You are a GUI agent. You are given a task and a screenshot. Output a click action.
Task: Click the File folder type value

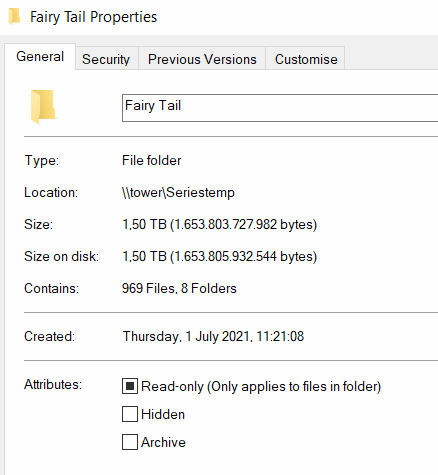[x=151, y=160]
